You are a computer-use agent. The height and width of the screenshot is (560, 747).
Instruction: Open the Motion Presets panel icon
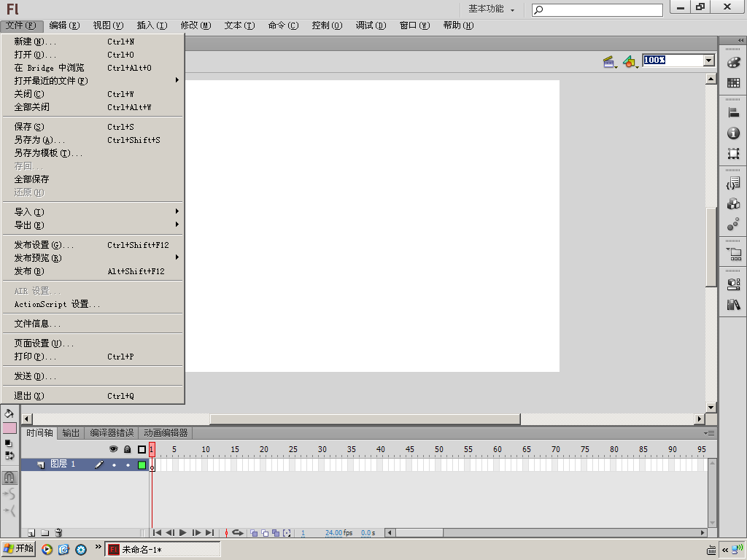[x=734, y=225]
